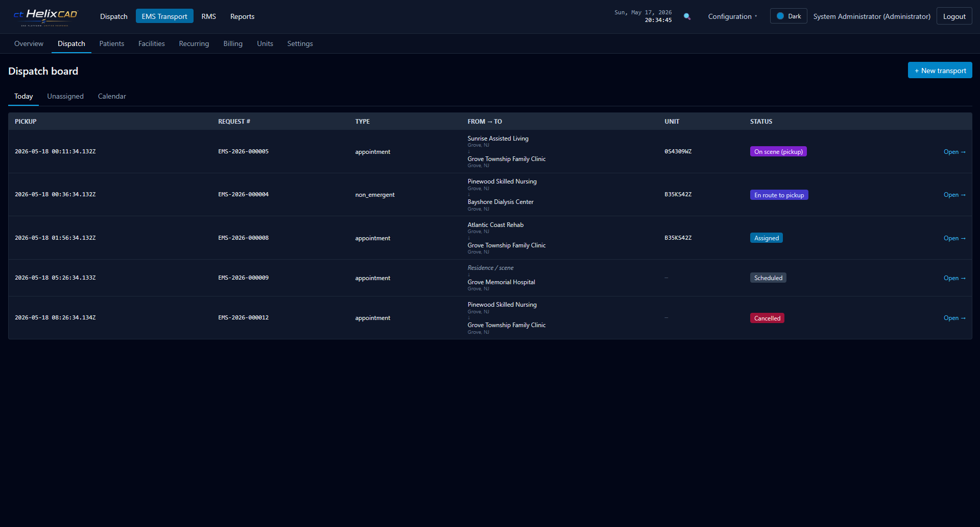The image size is (980, 527).
Task: Go to the Billing section
Action: 233,43
